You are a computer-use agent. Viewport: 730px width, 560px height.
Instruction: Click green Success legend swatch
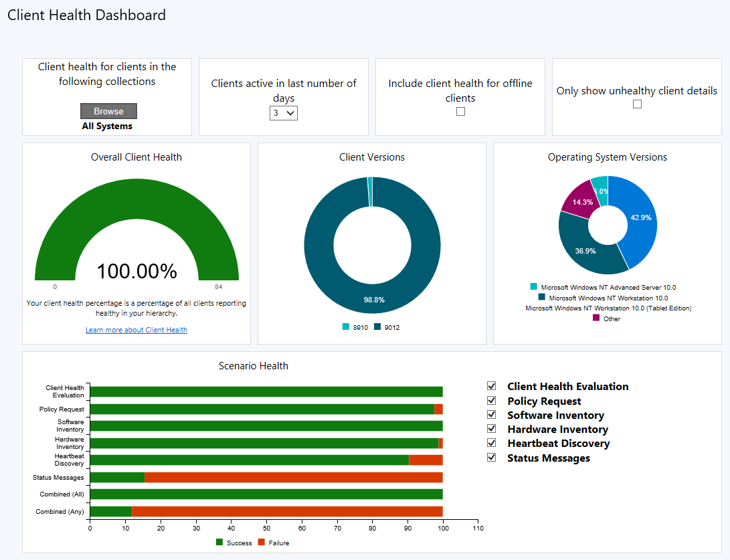coord(219,542)
